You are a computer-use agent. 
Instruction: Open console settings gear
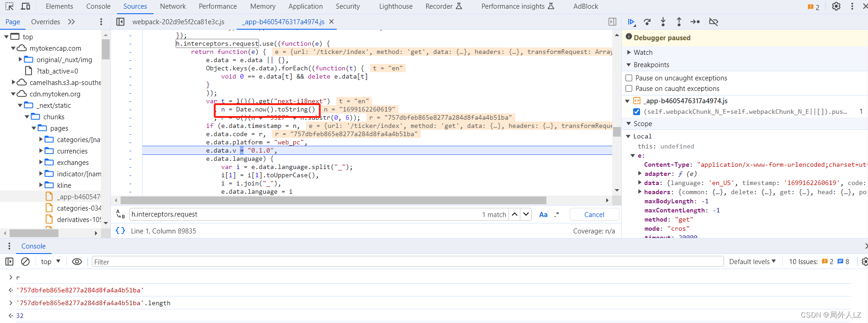tap(864, 262)
